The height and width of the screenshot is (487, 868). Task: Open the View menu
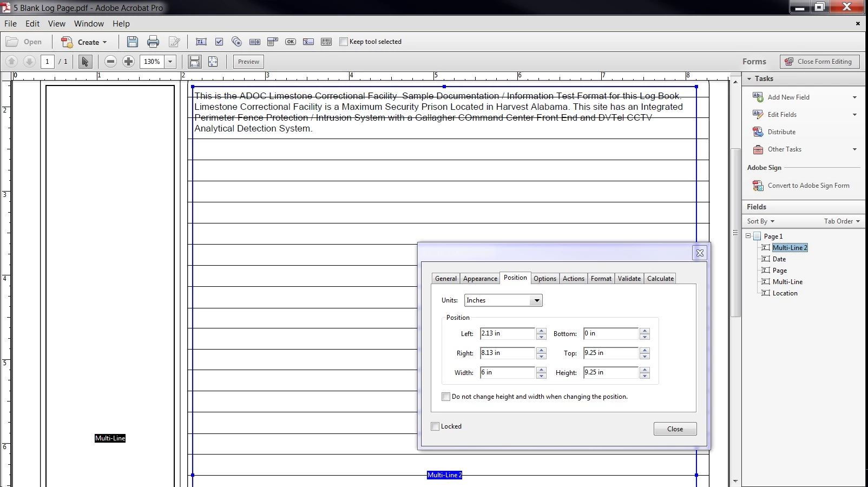coord(56,24)
